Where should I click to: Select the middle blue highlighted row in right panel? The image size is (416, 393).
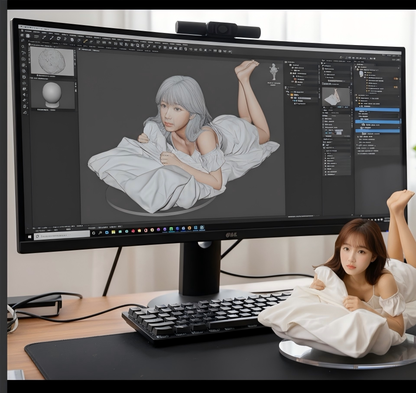click(x=377, y=122)
